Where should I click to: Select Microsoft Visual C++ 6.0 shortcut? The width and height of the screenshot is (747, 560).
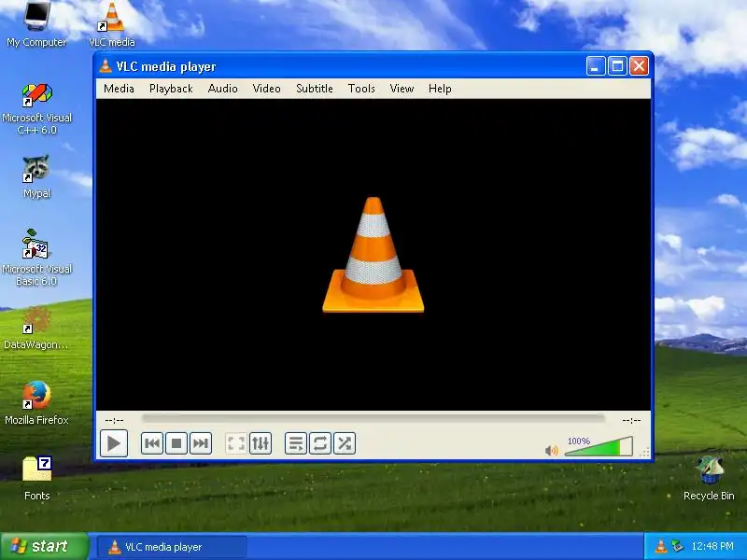click(x=36, y=109)
